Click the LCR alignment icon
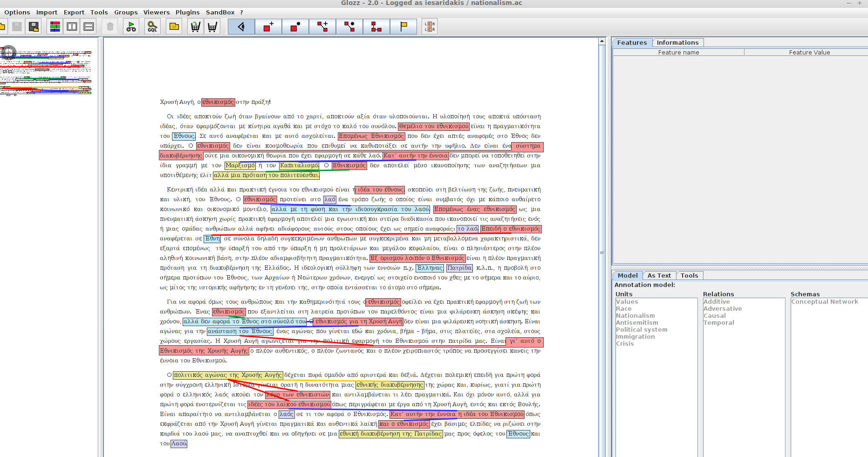Screen dimensions: 868x457 [430, 27]
